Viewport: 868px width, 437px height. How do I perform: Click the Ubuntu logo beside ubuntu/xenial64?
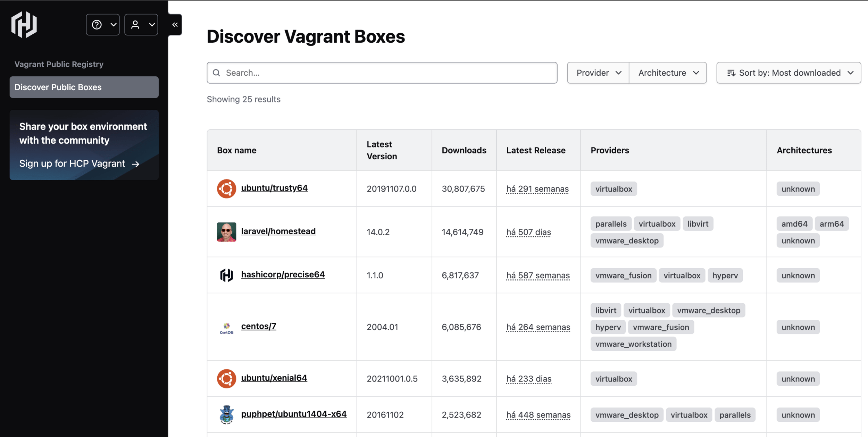tap(226, 378)
